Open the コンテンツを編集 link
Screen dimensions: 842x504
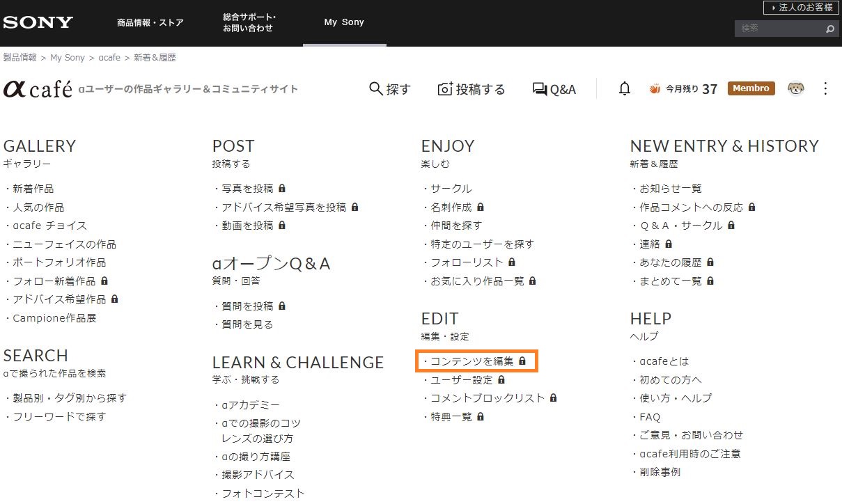tap(471, 361)
